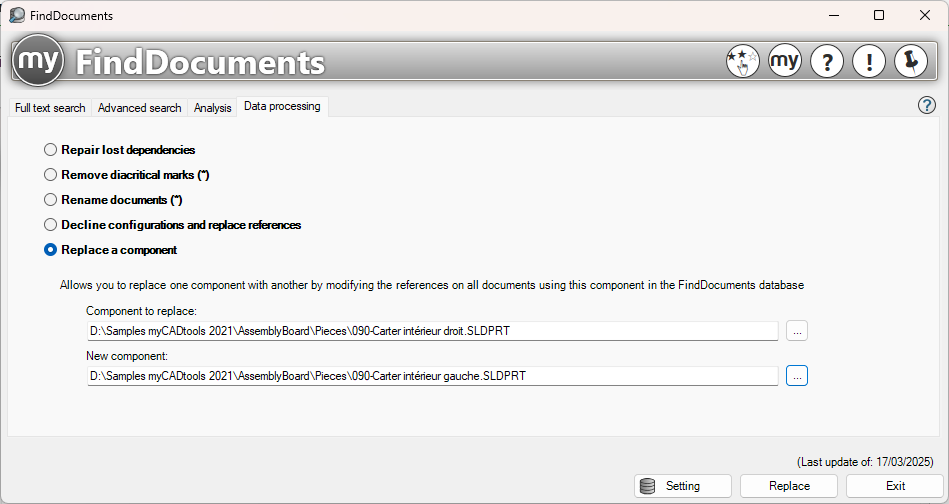Click the exclamation mark icon in header

[869, 62]
